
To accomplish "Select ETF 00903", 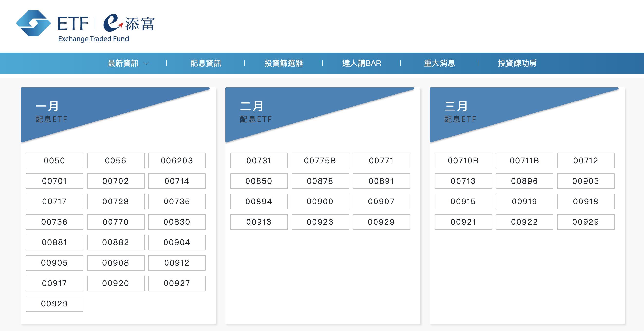I will [x=586, y=181].
